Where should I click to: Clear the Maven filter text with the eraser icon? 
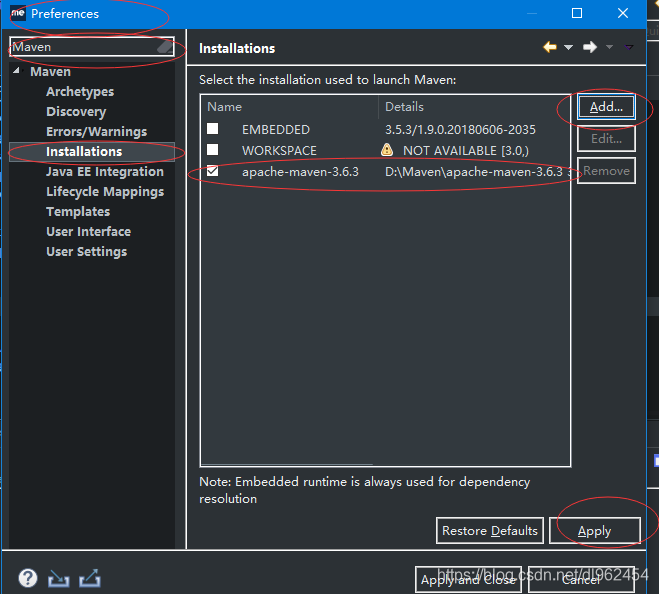point(165,47)
